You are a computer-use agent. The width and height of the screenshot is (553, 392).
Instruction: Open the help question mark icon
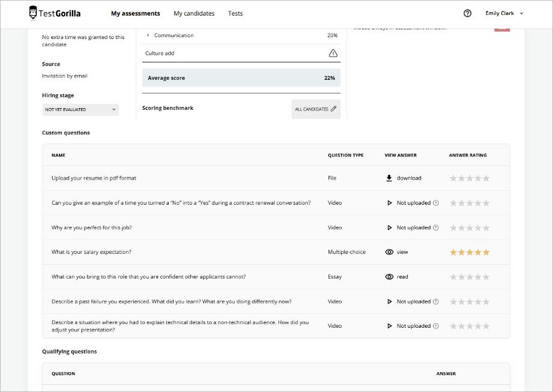pos(468,13)
